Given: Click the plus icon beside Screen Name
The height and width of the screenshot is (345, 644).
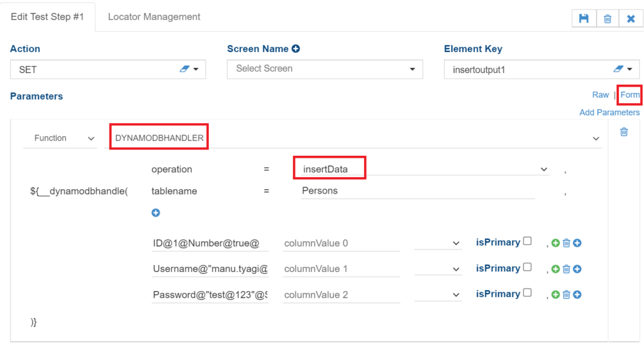Looking at the screenshot, I should point(296,49).
